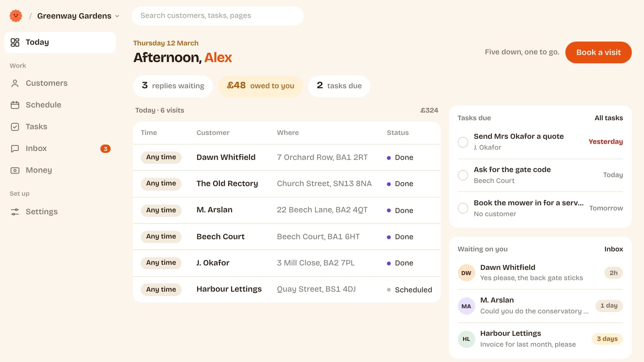Open Settings under Set up
The height and width of the screenshot is (362, 644).
tap(60, 212)
